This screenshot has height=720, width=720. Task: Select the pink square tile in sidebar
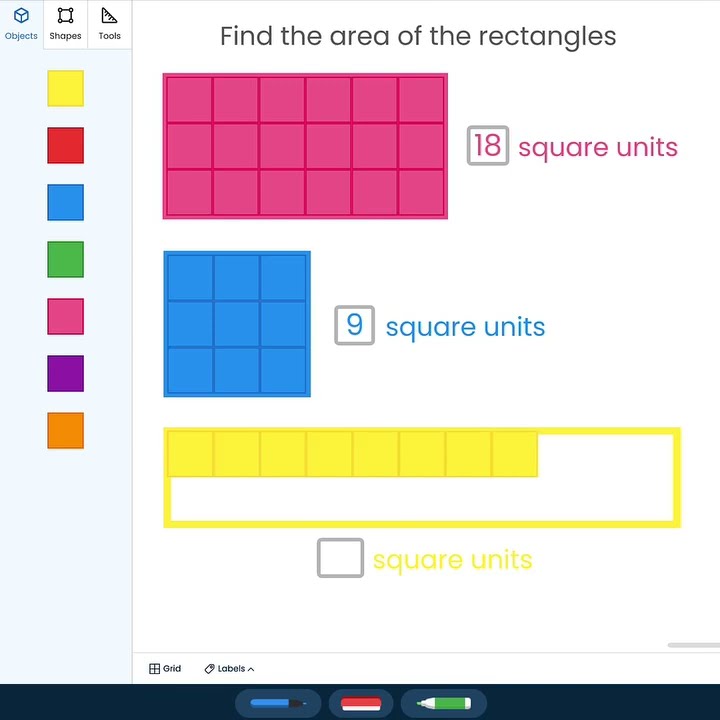pos(66,316)
